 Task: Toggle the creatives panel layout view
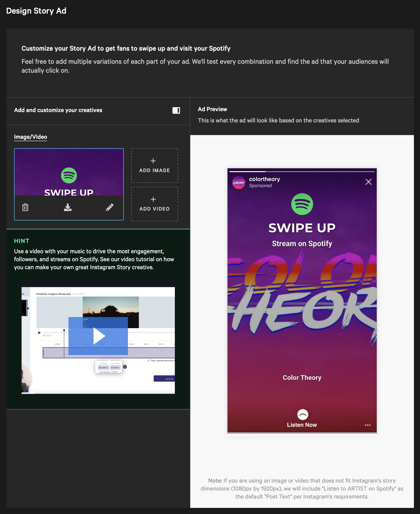(x=176, y=110)
